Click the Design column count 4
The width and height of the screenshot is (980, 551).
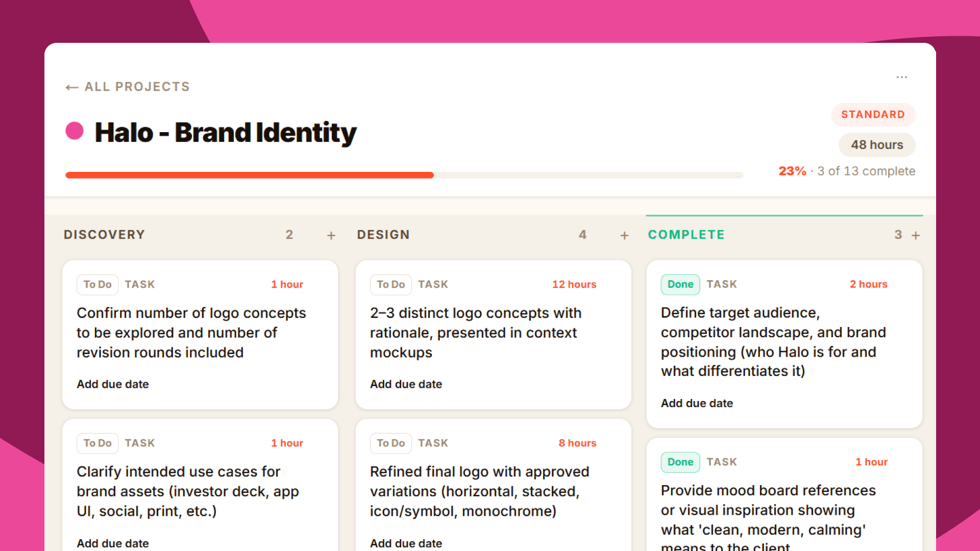point(582,235)
